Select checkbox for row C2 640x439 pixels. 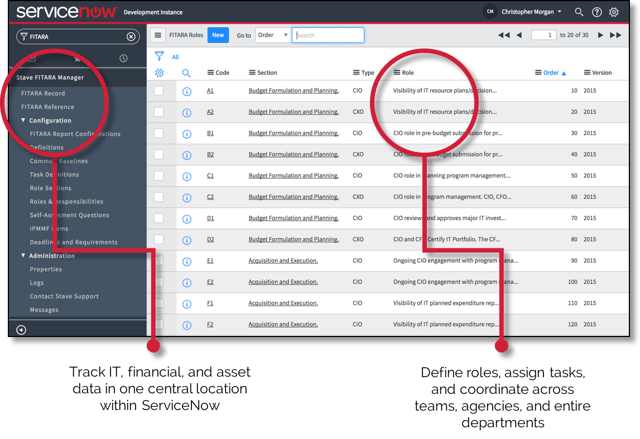(159, 197)
